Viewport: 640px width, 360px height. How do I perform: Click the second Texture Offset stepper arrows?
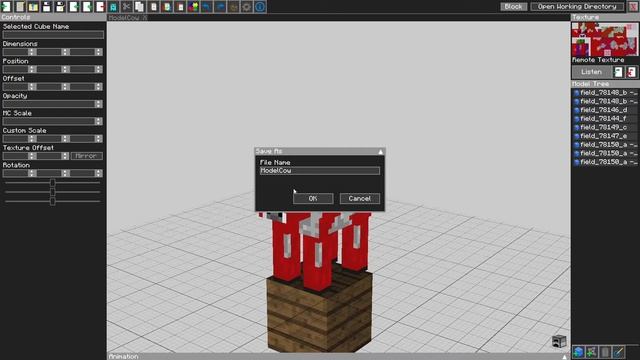click(x=65, y=156)
